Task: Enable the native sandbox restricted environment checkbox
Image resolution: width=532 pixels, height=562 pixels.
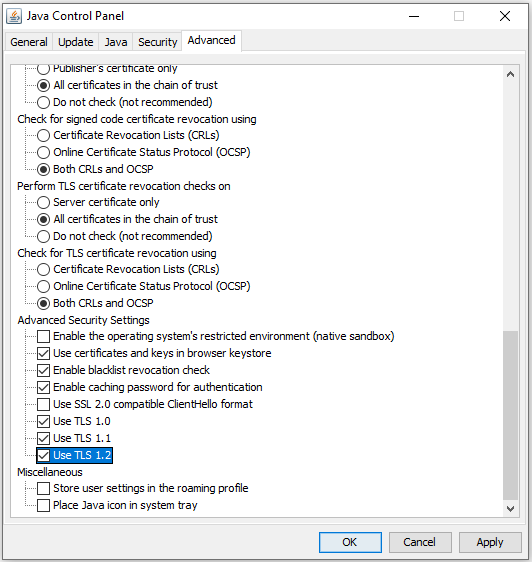Action: point(43,336)
